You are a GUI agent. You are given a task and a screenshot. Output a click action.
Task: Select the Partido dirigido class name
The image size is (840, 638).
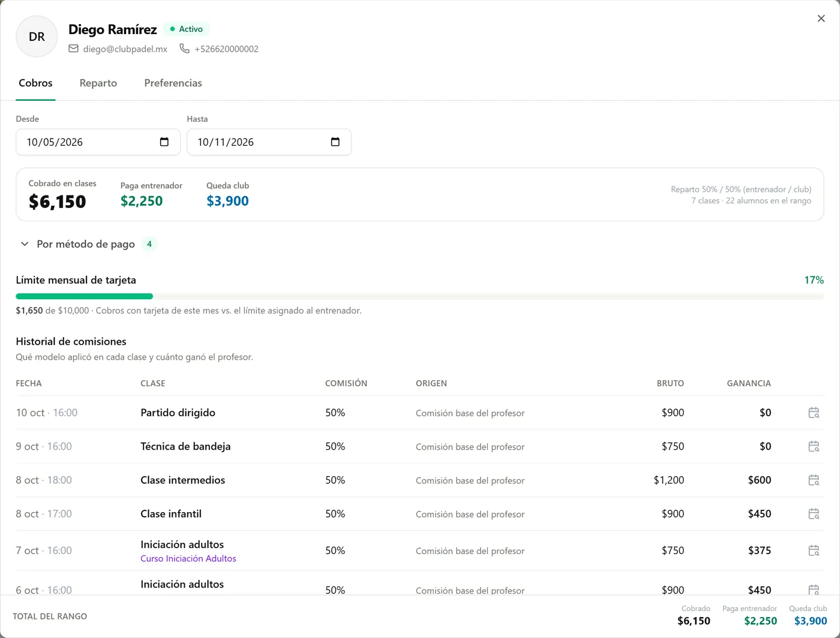point(178,413)
